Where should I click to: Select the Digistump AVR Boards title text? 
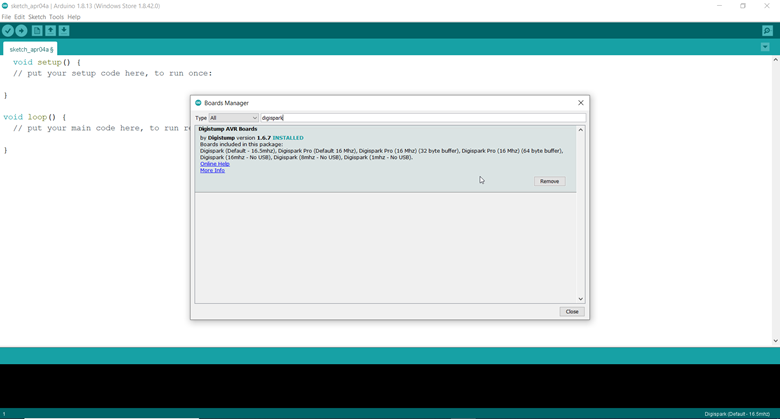point(228,129)
